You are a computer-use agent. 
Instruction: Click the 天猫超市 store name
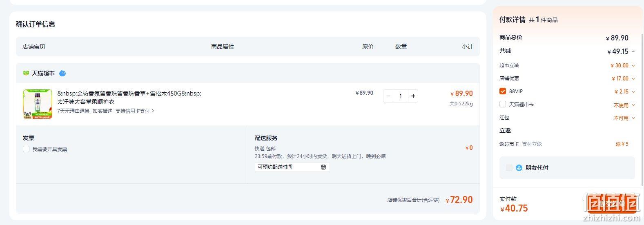click(43, 73)
